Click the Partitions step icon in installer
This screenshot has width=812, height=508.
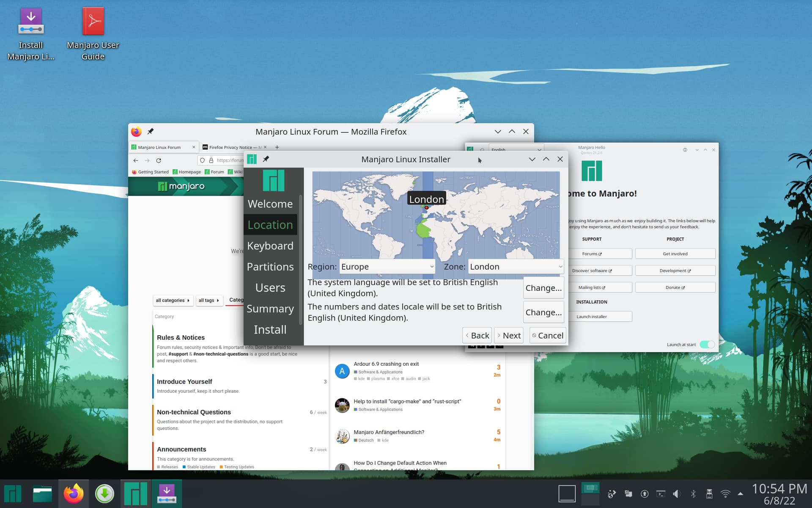coord(269,266)
